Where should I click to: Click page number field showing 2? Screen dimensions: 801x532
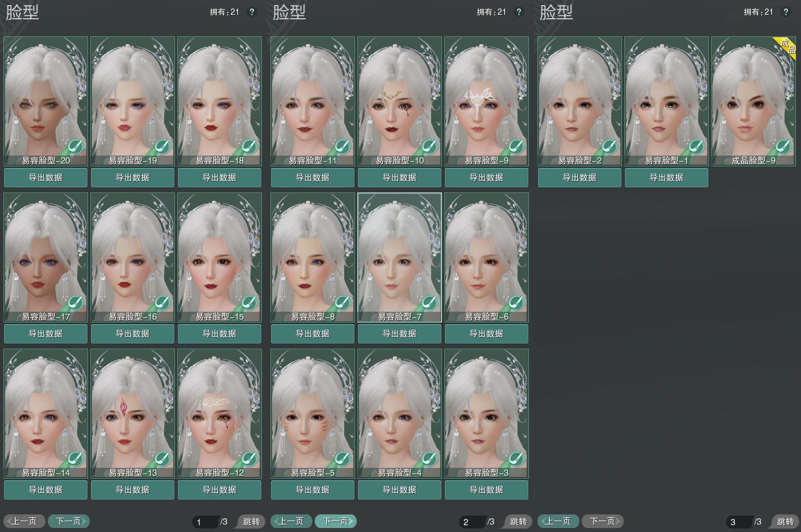click(472, 522)
